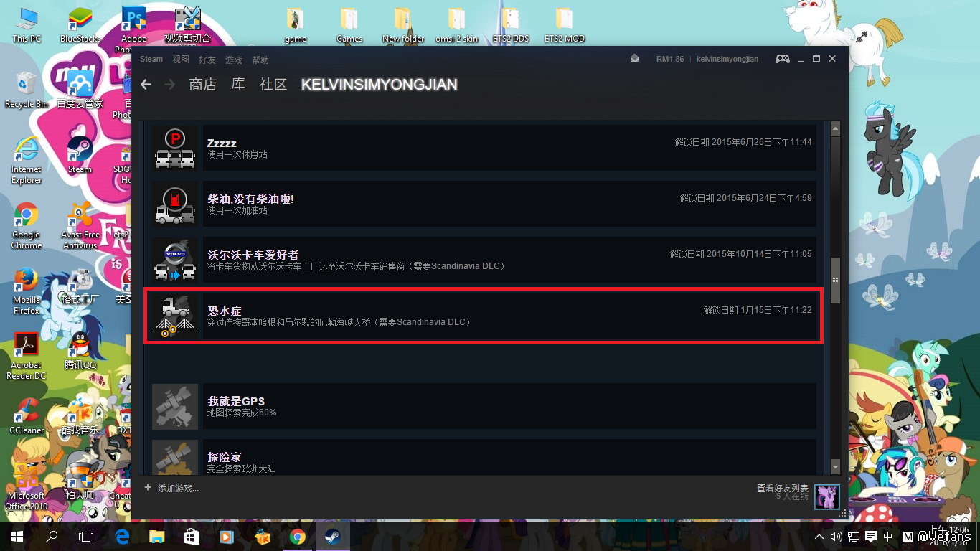Click the scrollbar down arrow in Steam
The image size is (980, 551).
(835, 467)
